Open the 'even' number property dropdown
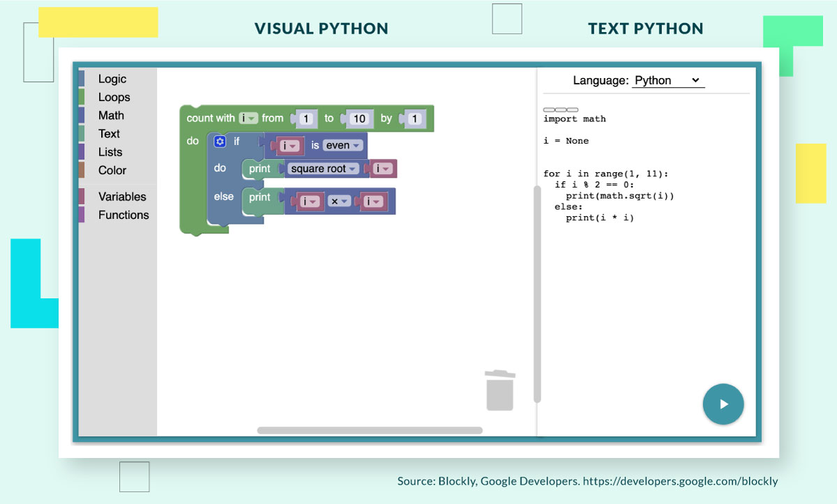 pyautogui.click(x=342, y=146)
